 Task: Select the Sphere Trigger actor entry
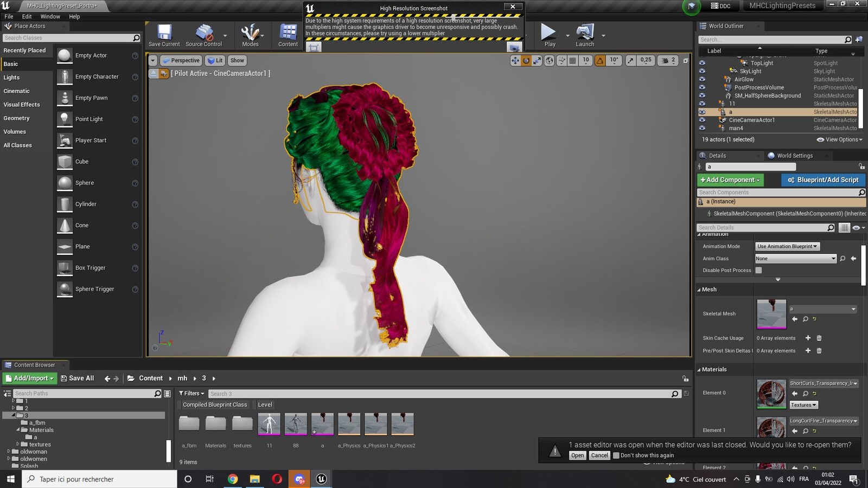(x=98, y=289)
